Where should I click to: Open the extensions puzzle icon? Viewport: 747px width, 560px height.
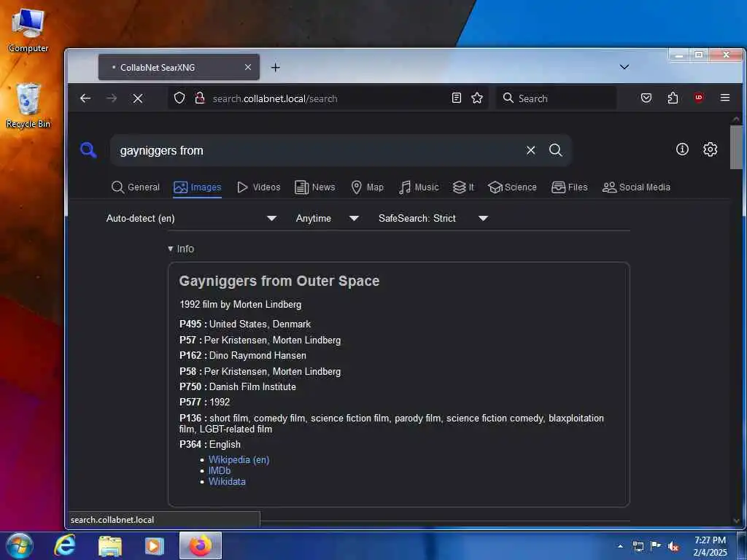tap(673, 98)
